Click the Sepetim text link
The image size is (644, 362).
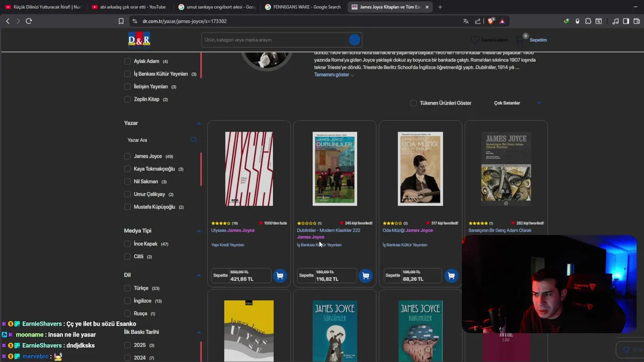coord(538,40)
